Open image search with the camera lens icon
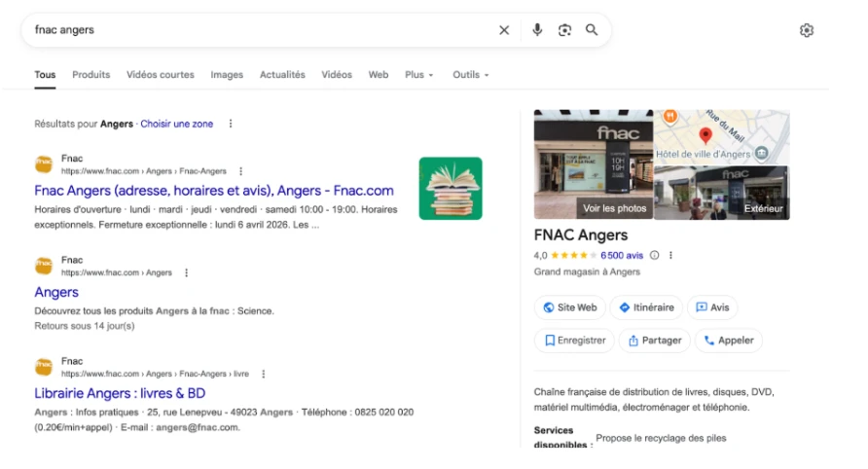 click(x=564, y=30)
